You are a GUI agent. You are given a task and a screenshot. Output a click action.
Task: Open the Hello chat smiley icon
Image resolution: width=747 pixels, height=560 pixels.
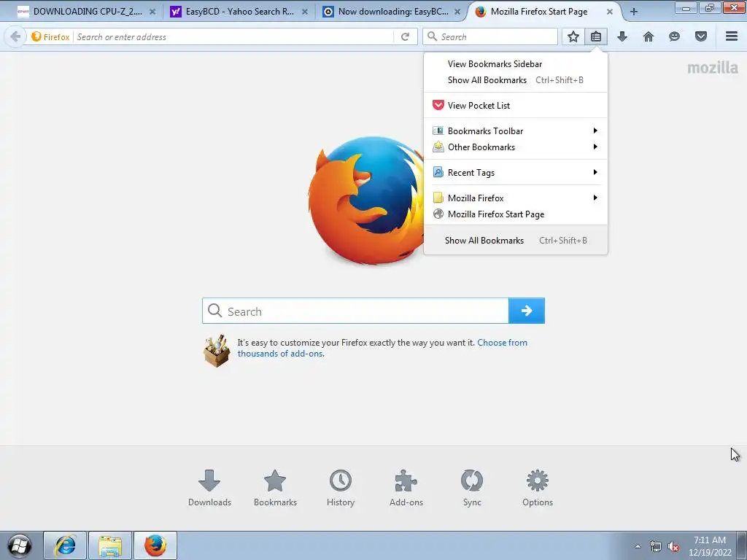click(x=674, y=36)
